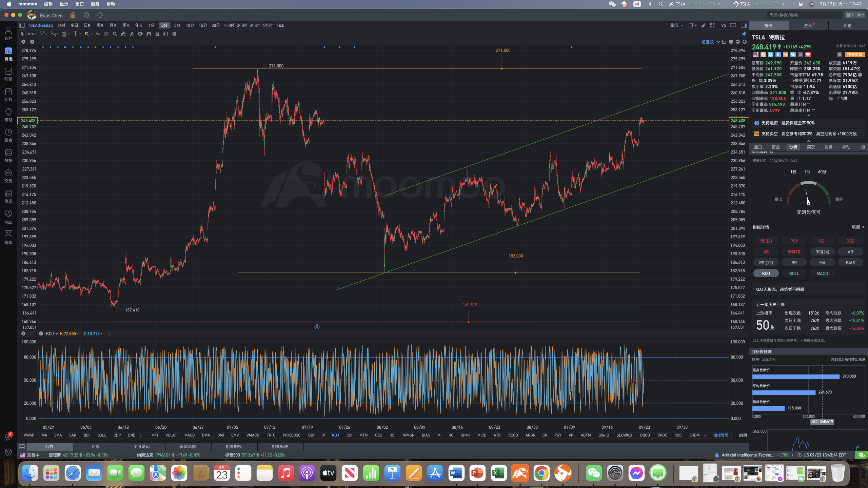Add a comment bubble annotation
Image resolution: width=868 pixels, height=488 pixels.
point(106,34)
